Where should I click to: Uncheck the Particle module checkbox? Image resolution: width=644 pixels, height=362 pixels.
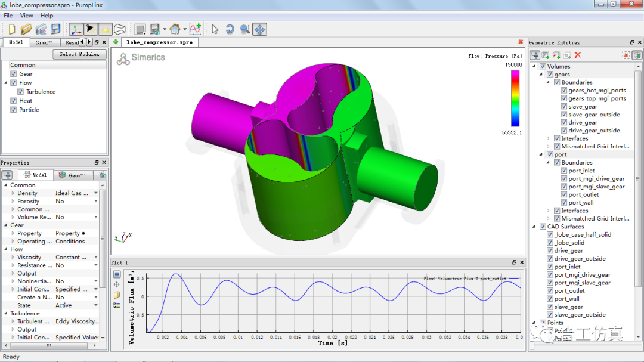click(14, 110)
